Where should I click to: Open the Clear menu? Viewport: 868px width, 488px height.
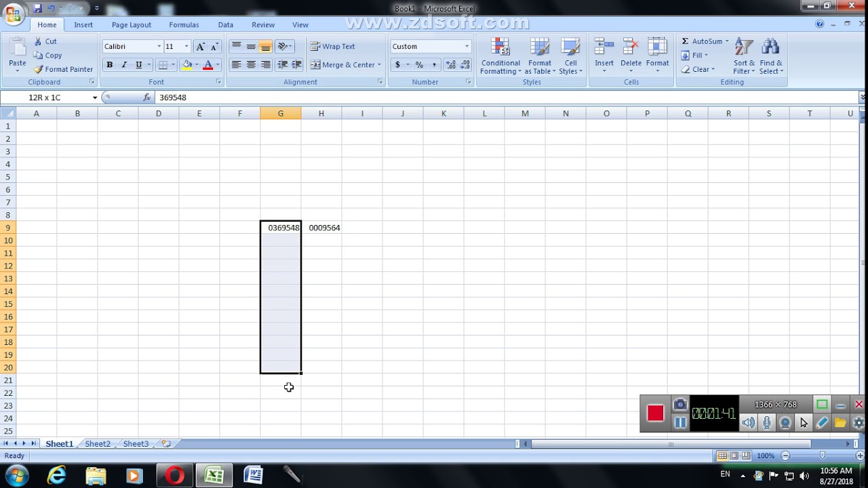tap(698, 69)
